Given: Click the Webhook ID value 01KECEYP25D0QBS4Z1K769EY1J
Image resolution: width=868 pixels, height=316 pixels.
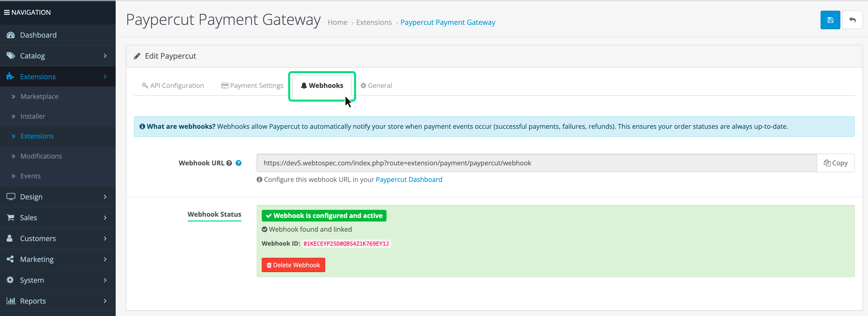Looking at the screenshot, I should click(x=346, y=244).
